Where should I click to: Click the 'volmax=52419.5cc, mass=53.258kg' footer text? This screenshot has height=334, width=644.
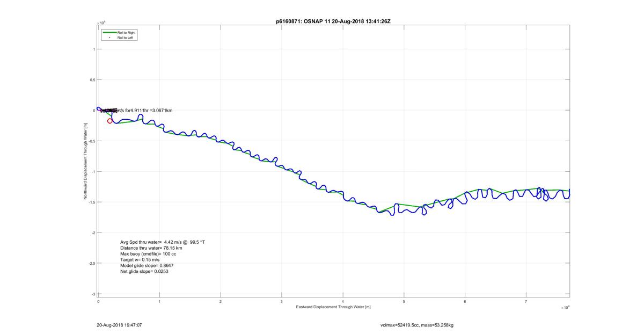[x=417, y=325]
